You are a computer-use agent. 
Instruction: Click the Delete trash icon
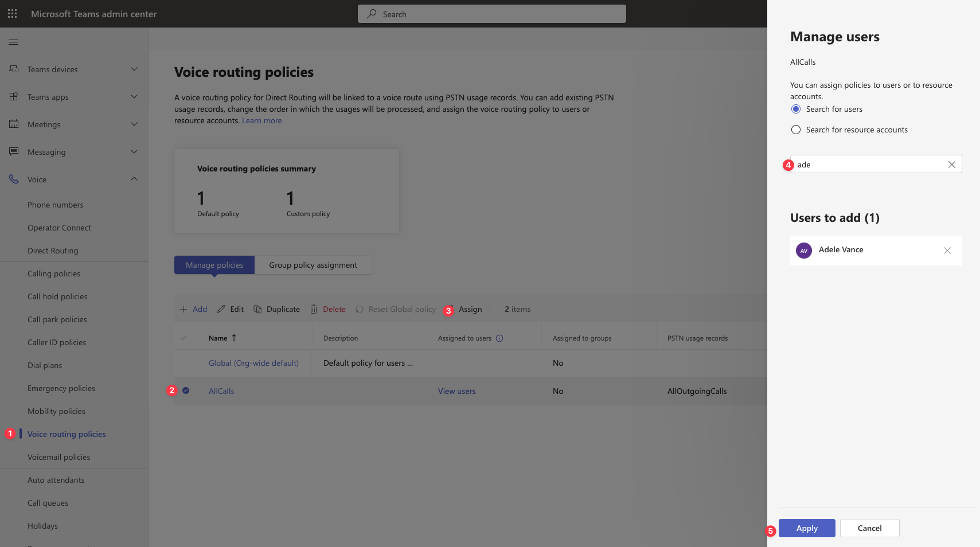point(314,309)
